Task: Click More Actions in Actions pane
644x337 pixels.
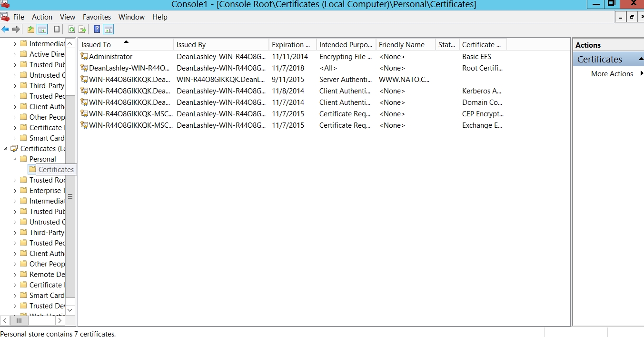Action: 612,74
